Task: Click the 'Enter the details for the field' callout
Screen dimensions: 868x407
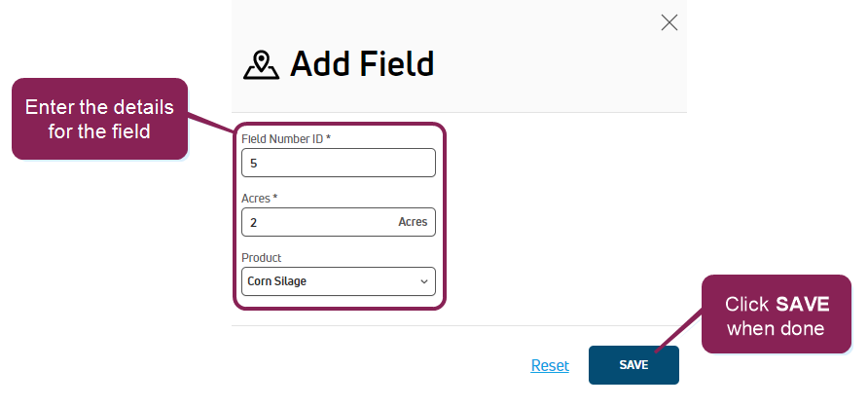Action: 99,119
